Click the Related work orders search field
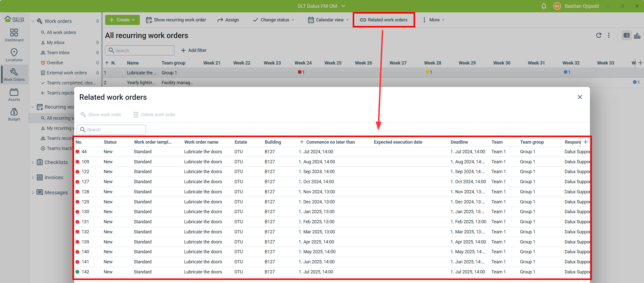Screen dimensions: 644x283 coord(111,130)
